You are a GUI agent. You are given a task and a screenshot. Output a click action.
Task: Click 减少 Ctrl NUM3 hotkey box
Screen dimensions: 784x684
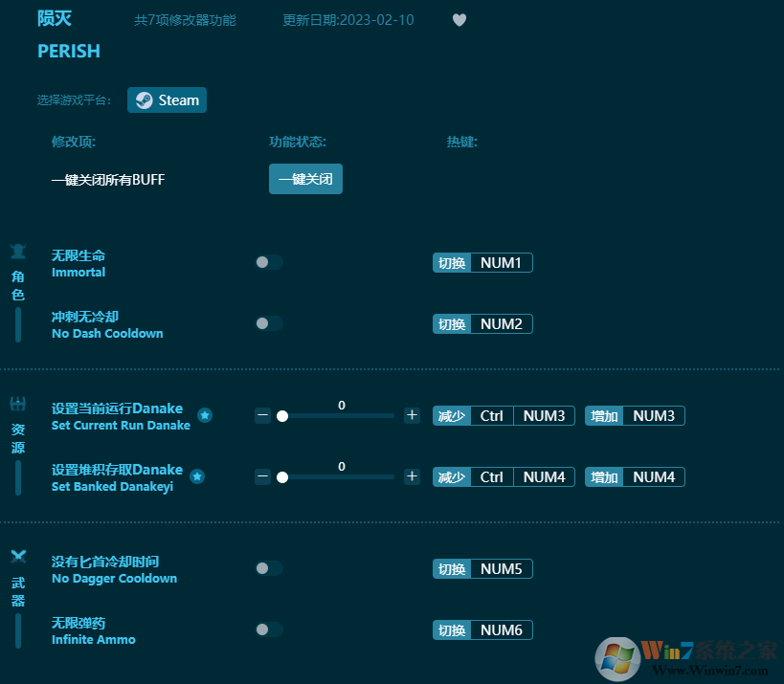pos(504,416)
